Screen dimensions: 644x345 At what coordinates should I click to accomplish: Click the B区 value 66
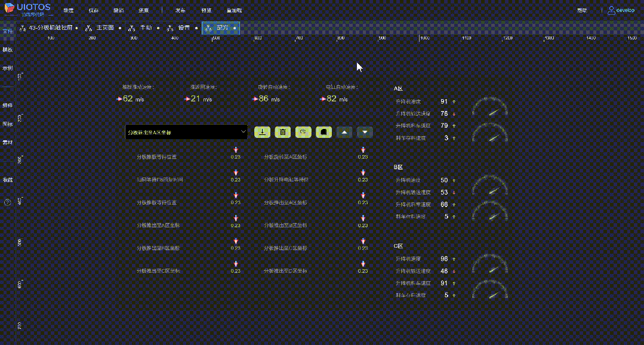[444, 205]
